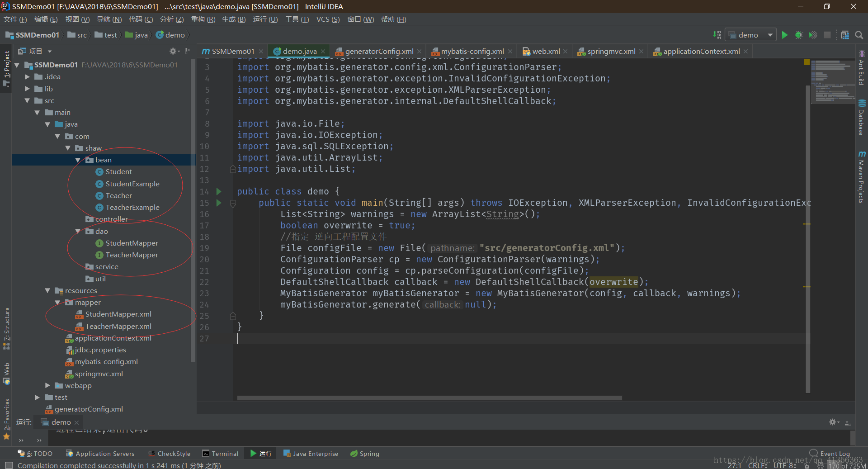Click the gray stop process button

827,35
